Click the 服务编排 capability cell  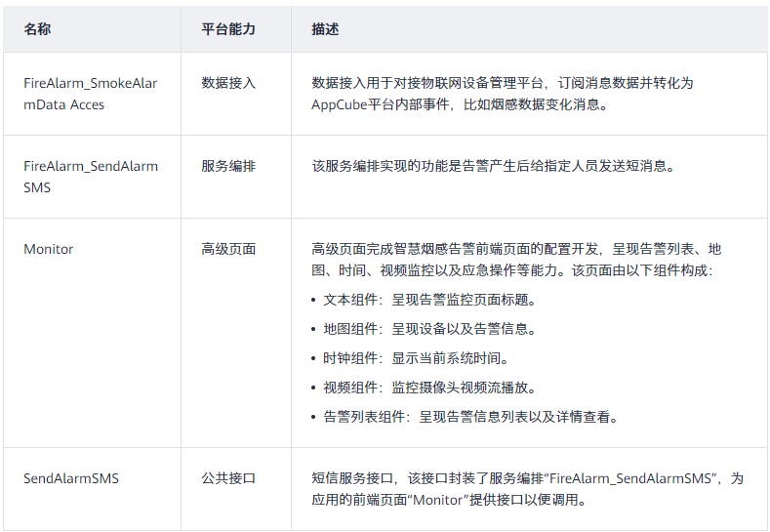(228, 166)
